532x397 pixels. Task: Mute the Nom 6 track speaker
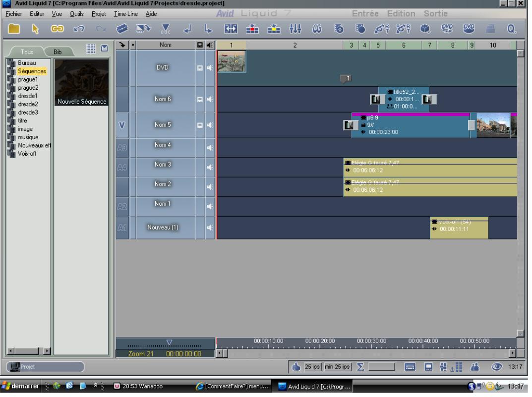tap(210, 99)
